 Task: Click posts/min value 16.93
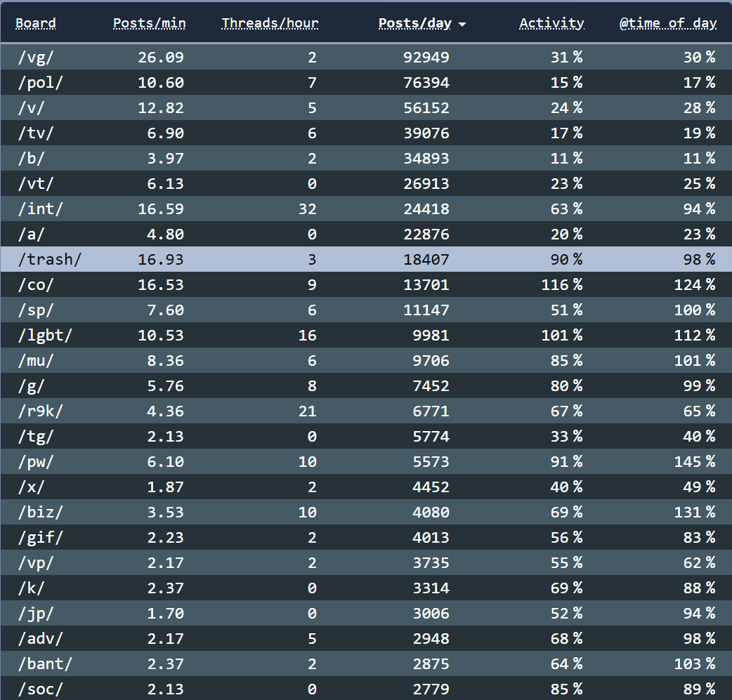pyautogui.click(x=161, y=259)
